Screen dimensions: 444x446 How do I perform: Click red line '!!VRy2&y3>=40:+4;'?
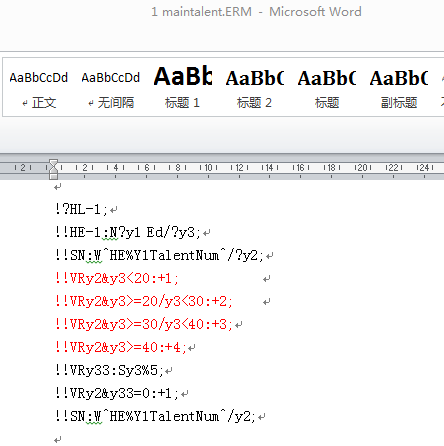tap(121, 347)
